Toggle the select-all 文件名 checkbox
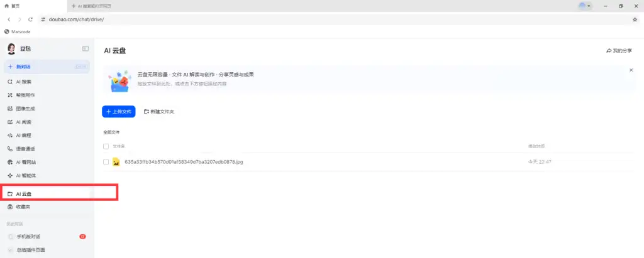This screenshot has width=644, height=258. pos(106,146)
